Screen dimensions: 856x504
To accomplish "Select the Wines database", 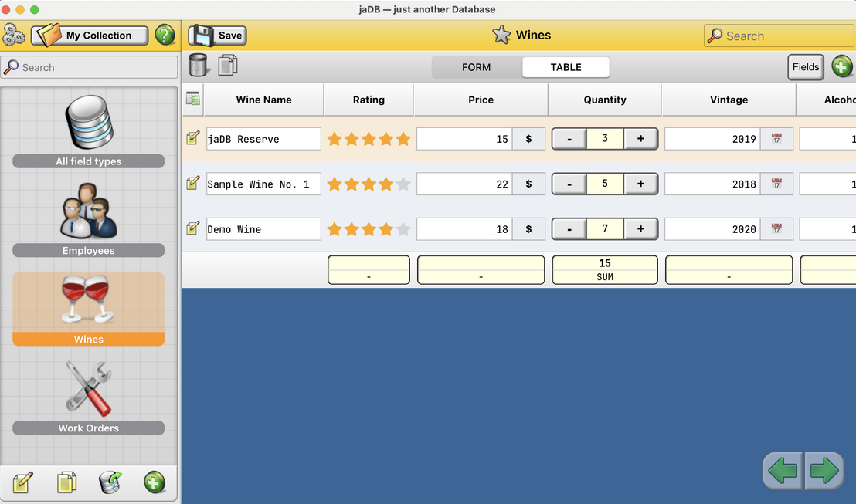I will (x=88, y=309).
